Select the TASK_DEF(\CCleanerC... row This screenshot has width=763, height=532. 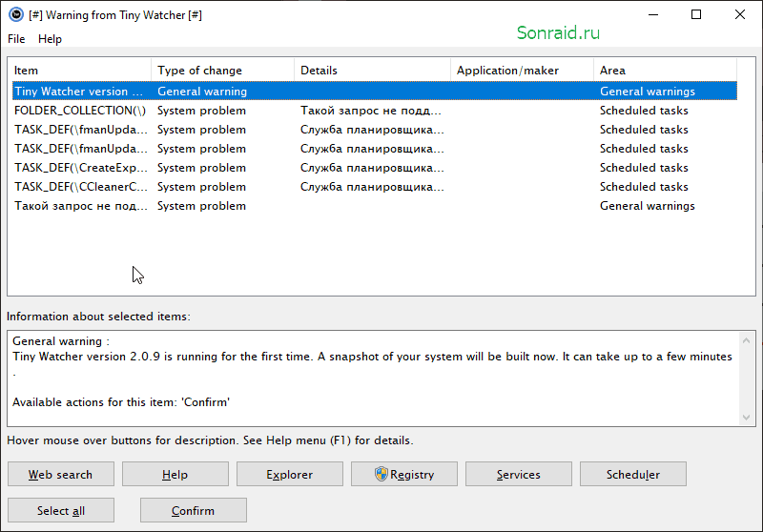[375, 187]
